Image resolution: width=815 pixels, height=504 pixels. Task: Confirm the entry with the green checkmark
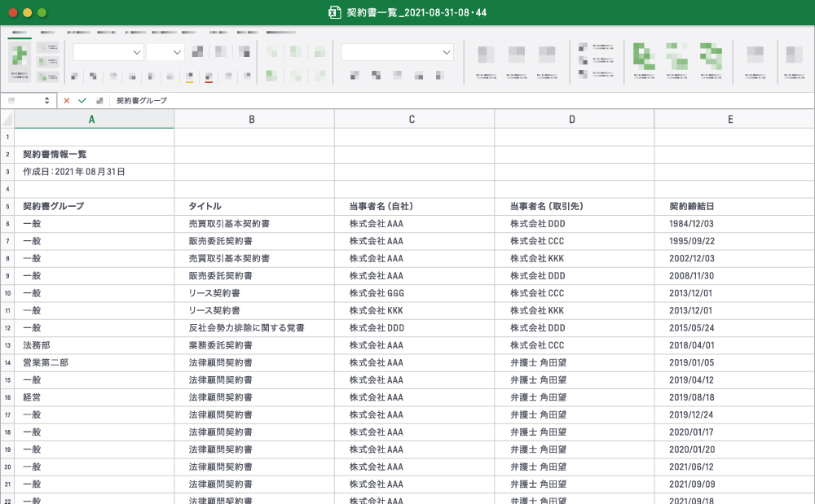[82, 100]
